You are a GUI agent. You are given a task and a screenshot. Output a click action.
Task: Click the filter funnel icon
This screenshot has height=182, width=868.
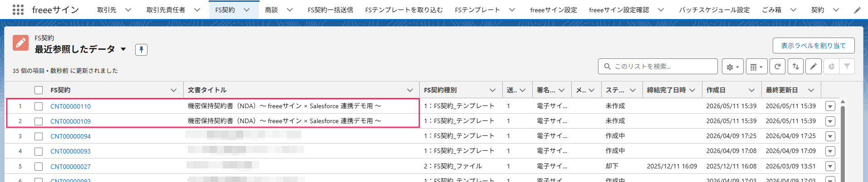[847, 67]
